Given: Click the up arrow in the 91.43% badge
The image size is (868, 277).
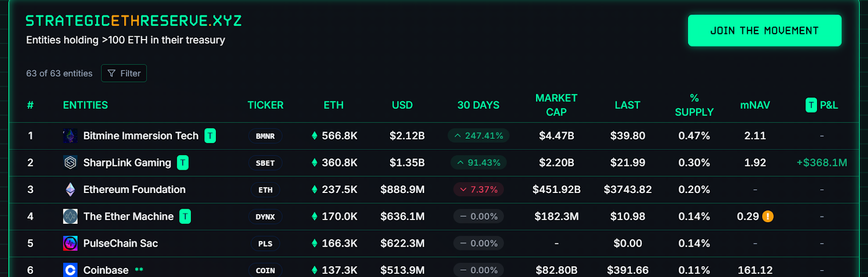Looking at the screenshot, I should click(x=461, y=163).
